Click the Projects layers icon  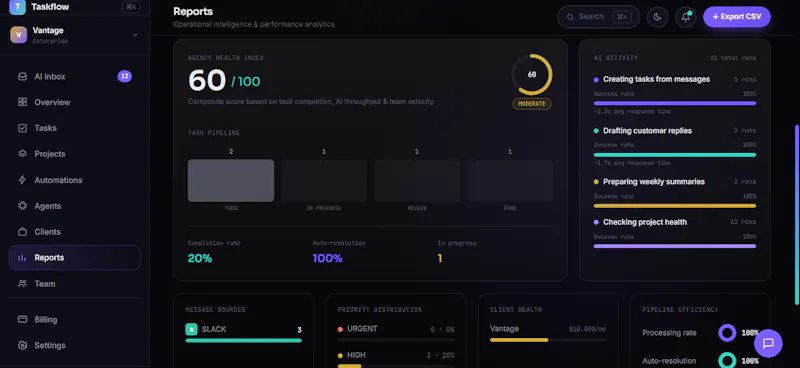[x=22, y=154]
